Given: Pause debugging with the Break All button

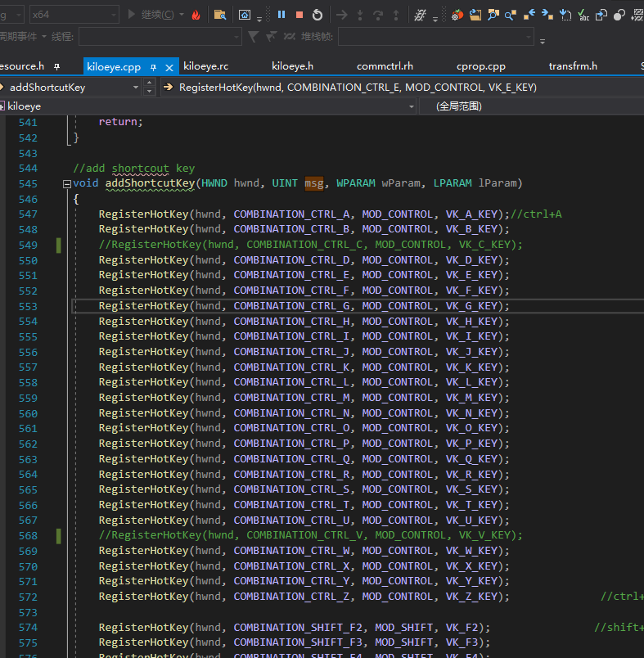Looking at the screenshot, I should click(281, 15).
